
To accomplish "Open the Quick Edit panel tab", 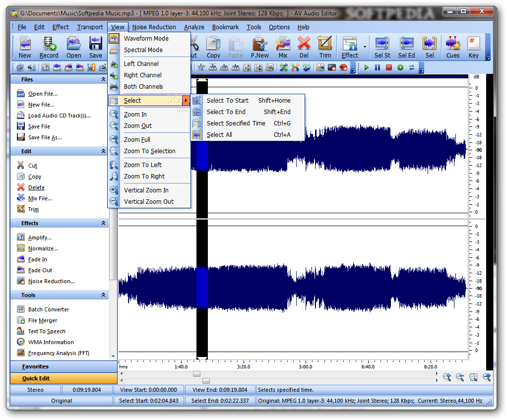I will tap(63, 378).
